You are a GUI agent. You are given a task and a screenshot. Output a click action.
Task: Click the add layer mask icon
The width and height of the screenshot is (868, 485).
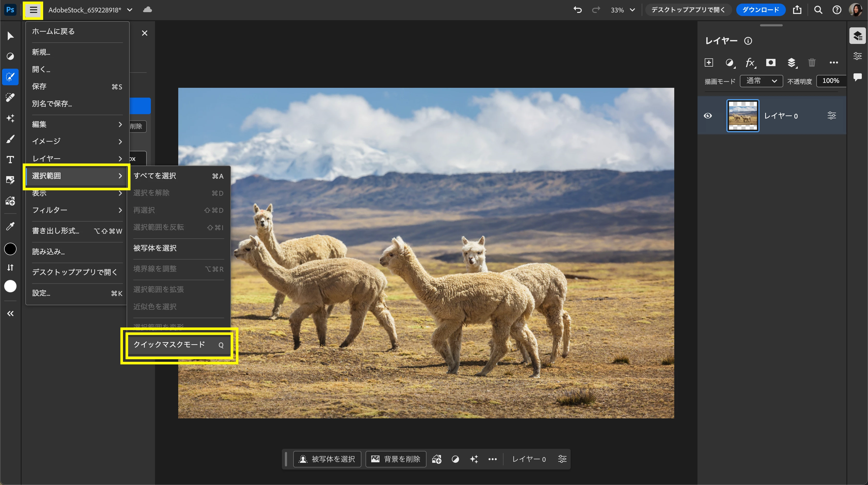click(771, 63)
